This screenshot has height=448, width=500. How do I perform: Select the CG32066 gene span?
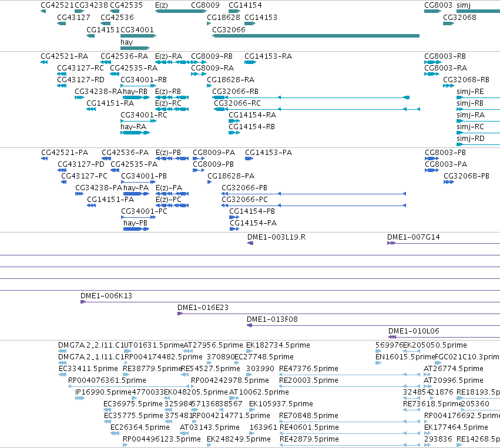click(316, 36)
